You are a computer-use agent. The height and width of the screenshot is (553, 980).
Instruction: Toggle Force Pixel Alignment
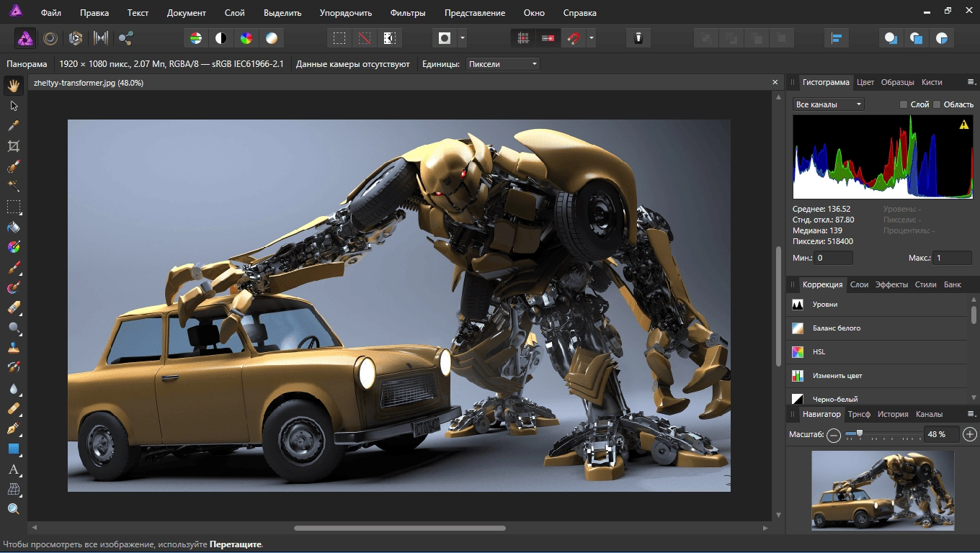click(x=524, y=38)
